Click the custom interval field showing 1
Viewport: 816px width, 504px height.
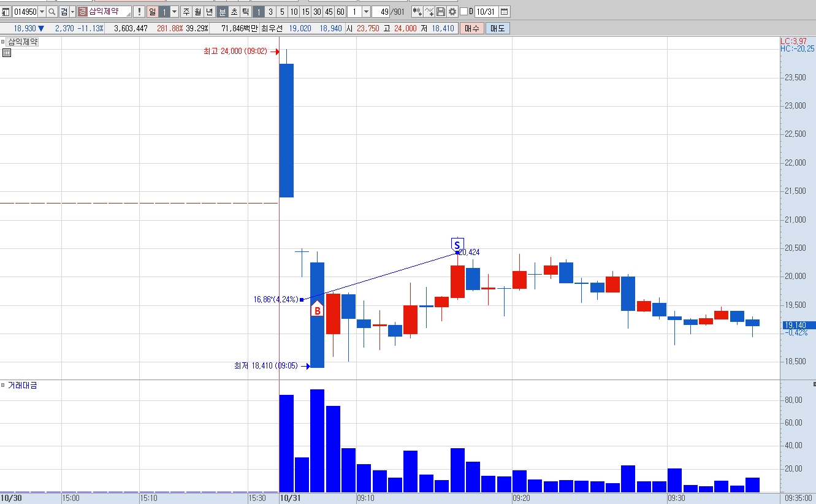point(354,12)
